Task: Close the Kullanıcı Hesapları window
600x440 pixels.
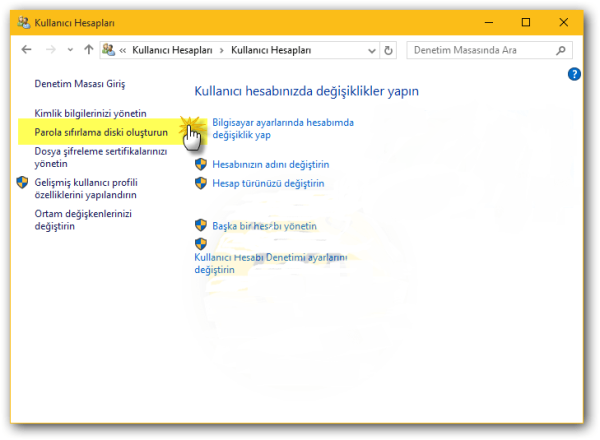Action: pyautogui.click(x=563, y=22)
